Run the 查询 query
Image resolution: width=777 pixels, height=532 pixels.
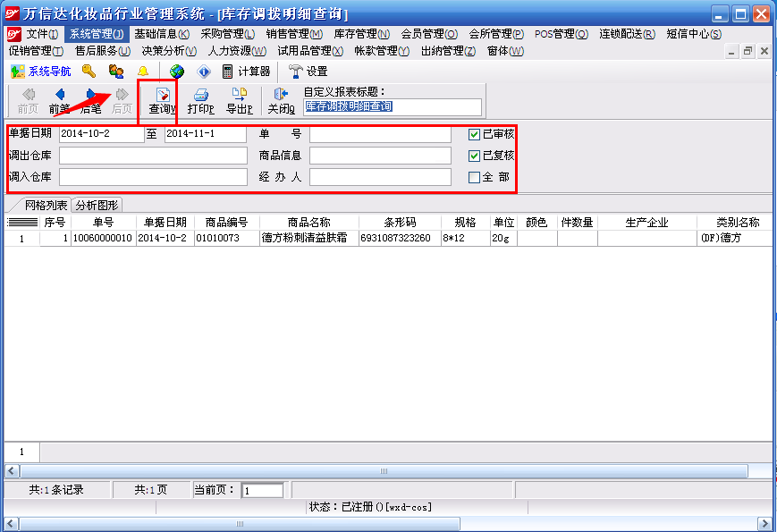click(x=162, y=101)
